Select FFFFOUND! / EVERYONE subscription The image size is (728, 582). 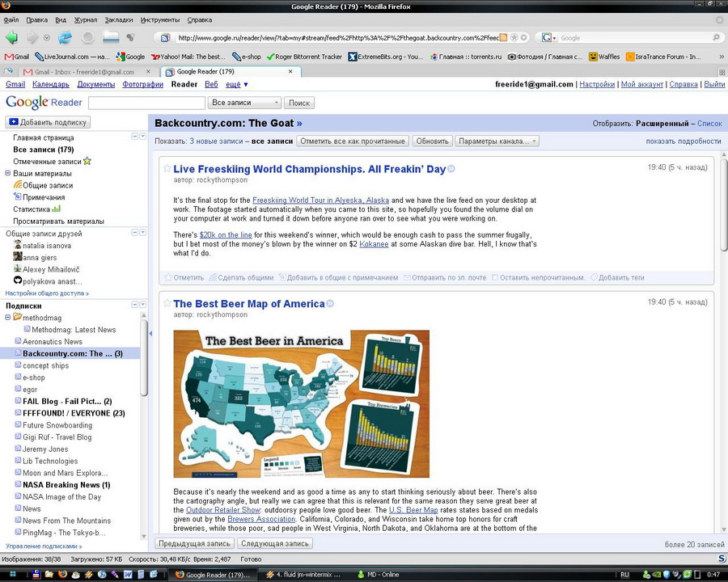coord(74,413)
